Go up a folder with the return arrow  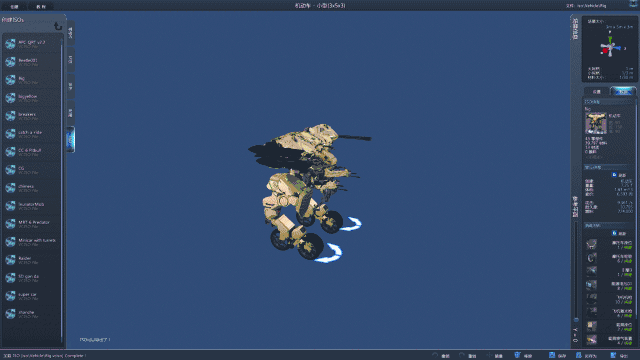click(x=58, y=26)
